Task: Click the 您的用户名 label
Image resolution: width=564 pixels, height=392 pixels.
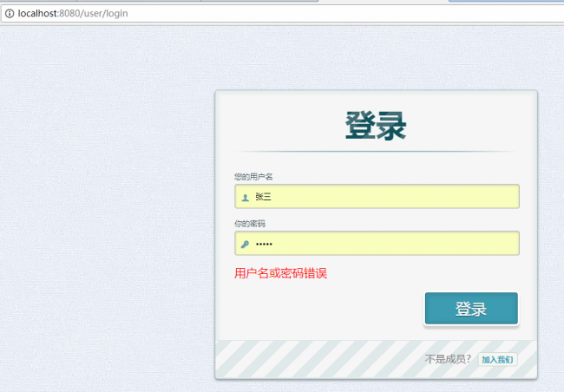Action: [x=253, y=177]
